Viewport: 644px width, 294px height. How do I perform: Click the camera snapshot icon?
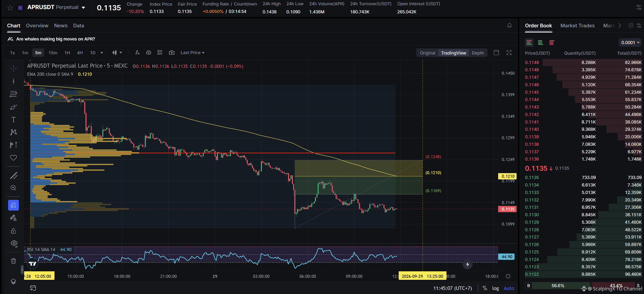point(172,53)
